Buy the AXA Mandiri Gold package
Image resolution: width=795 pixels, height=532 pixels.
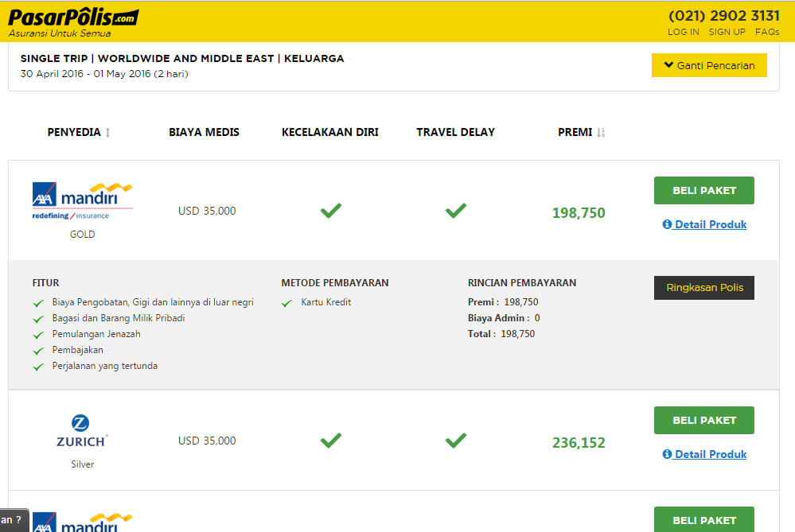[x=703, y=191]
